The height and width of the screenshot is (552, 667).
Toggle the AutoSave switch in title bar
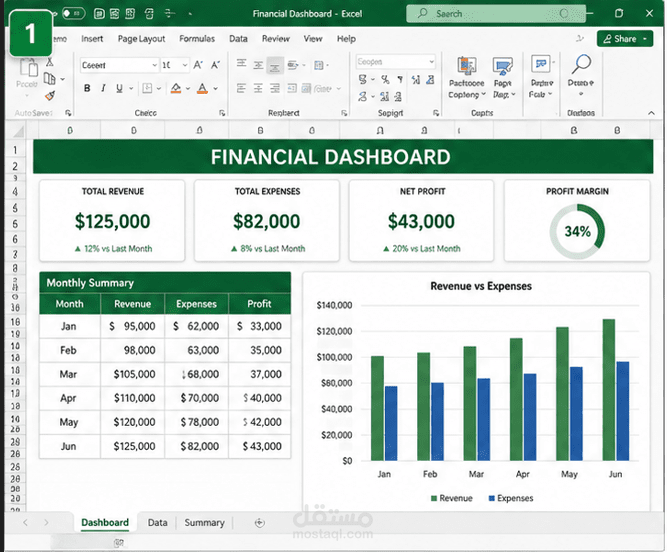(x=74, y=14)
